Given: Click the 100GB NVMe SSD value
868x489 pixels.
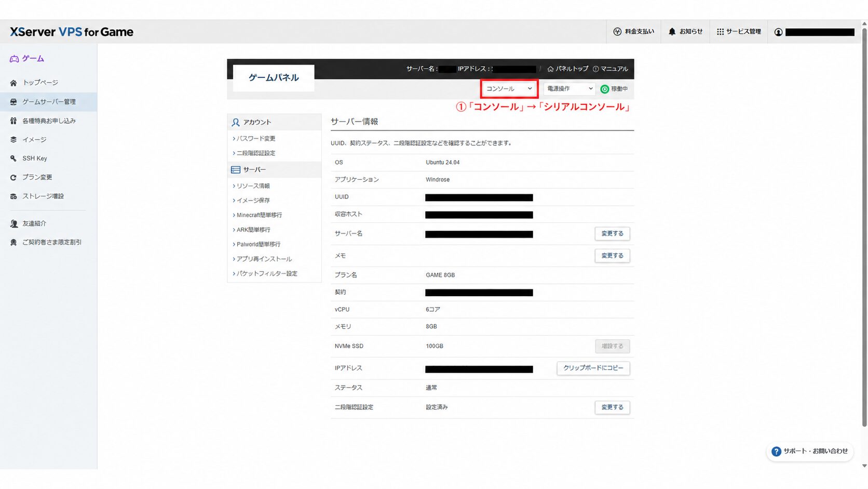Looking at the screenshot, I should pos(435,346).
